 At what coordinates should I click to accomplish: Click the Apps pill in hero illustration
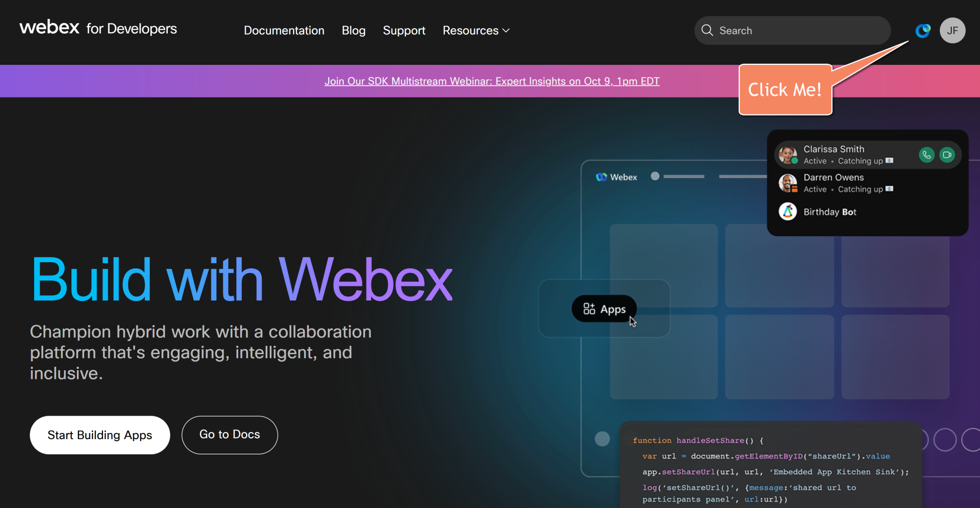[604, 309]
